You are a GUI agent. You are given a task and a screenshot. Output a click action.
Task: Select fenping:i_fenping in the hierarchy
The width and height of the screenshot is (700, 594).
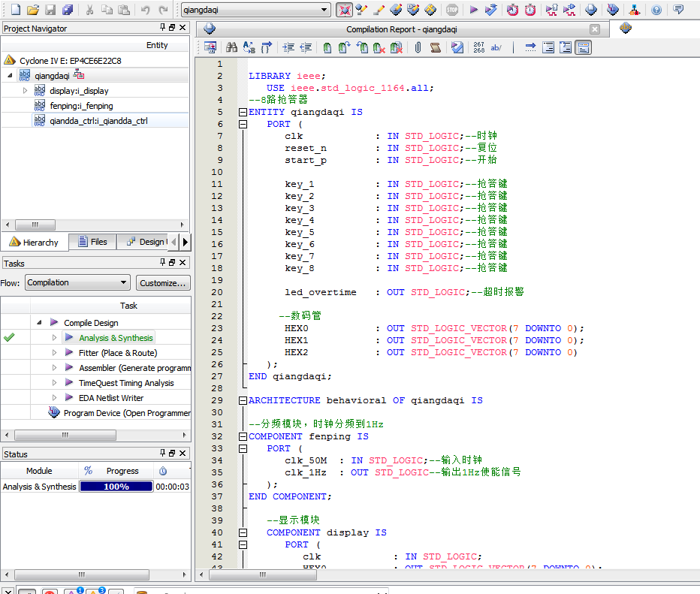(81, 106)
